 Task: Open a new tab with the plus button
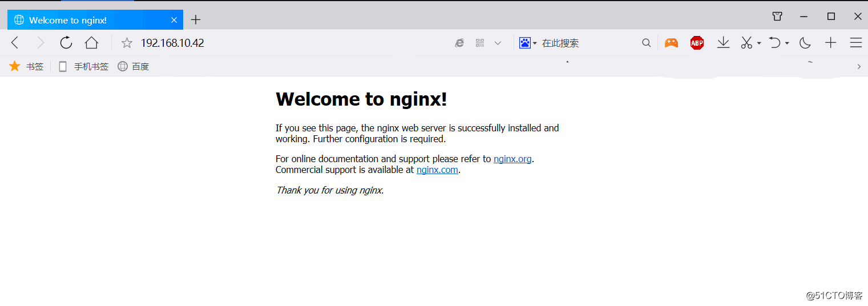click(196, 20)
